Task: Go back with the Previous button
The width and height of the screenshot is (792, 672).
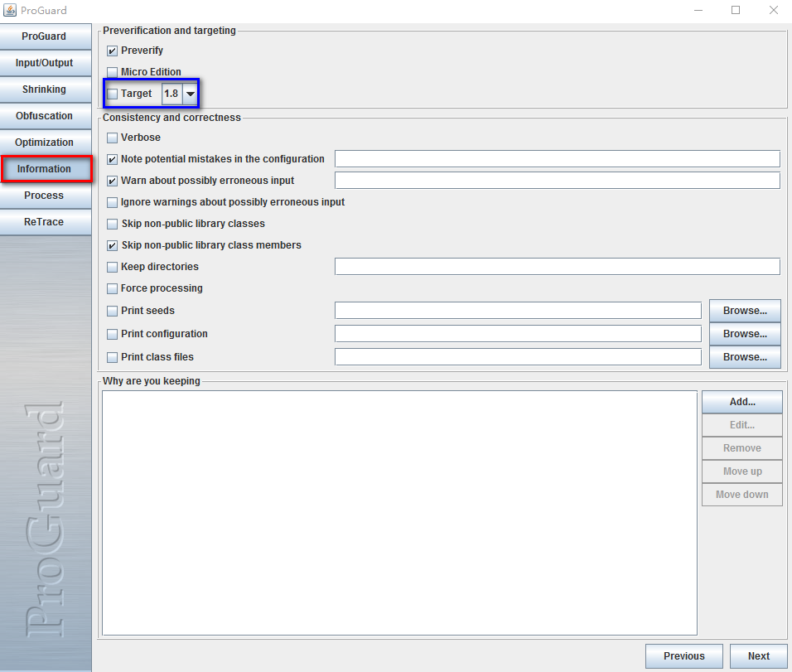Action: tap(684, 655)
